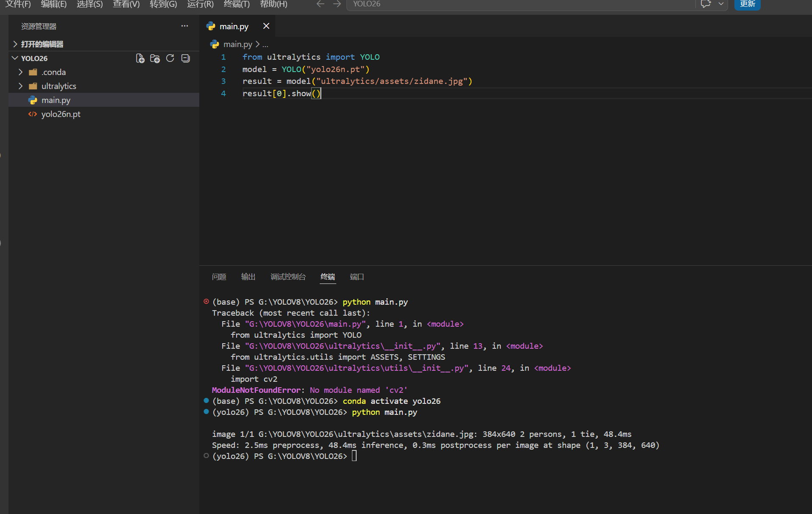The height and width of the screenshot is (514, 812).
Task: Click the 资源管理器 explorer title
Action: (39, 26)
